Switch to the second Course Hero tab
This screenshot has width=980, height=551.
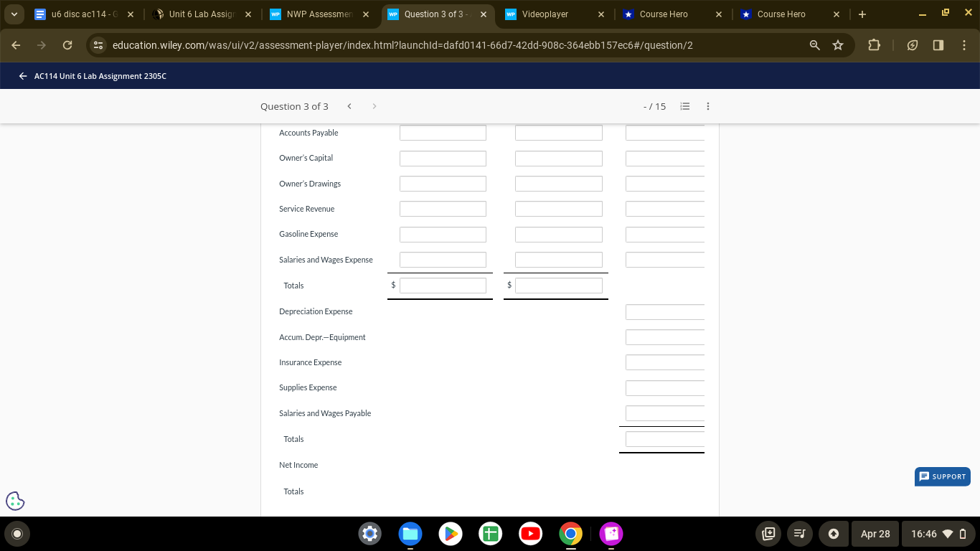pos(790,14)
